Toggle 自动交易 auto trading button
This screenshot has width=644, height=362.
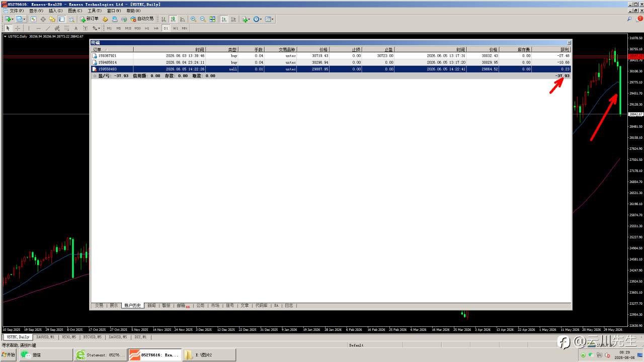(142, 19)
